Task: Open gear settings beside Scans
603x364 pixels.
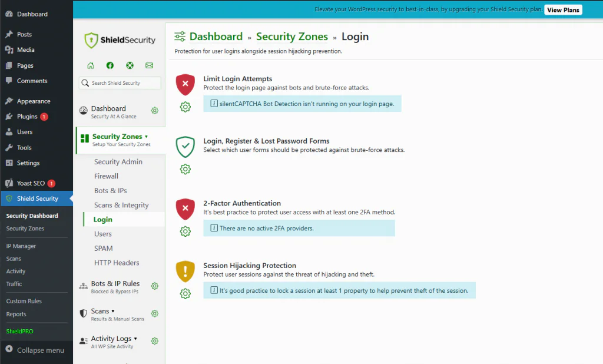Action: click(155, 313)
